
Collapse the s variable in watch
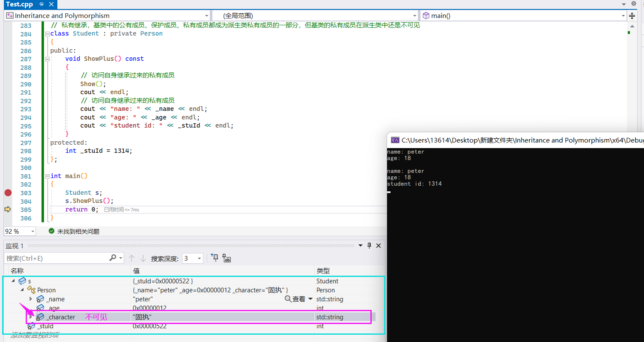click(13, 281)
